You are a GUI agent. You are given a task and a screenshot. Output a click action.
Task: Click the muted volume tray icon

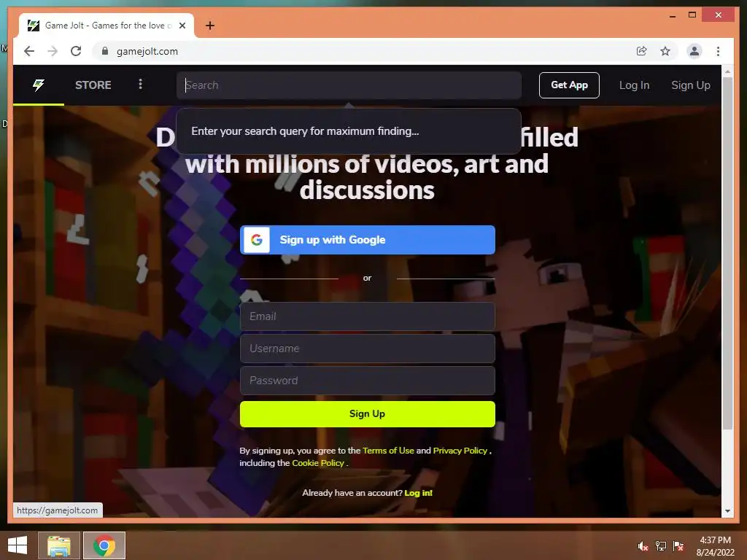(643, 546)
